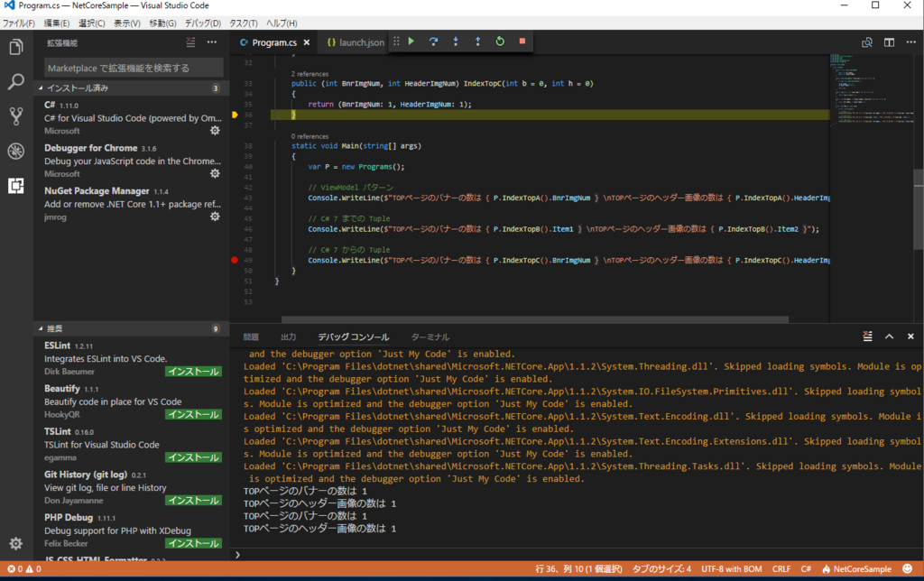The image size is (924, 581).
Task: Install the Git History extension
Action: [193, 501]
